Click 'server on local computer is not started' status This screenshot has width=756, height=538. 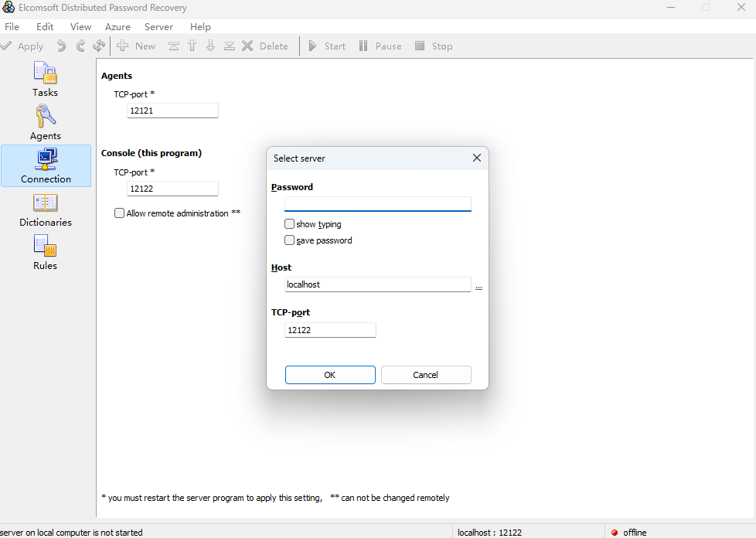(71, 533)
